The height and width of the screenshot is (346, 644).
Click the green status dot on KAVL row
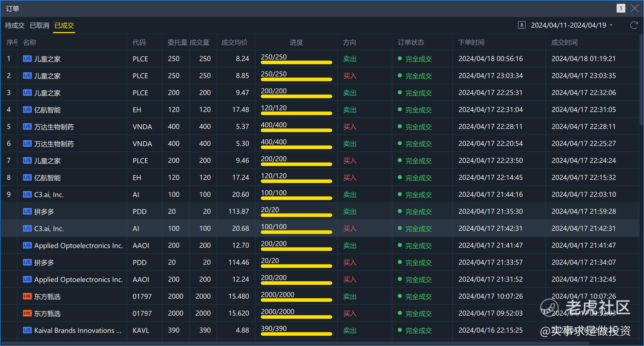click(400, 330)
